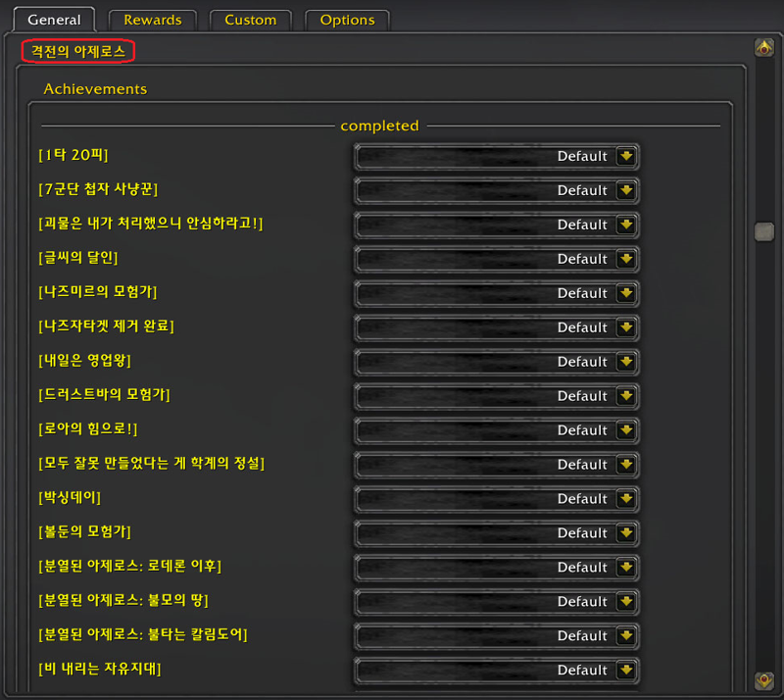The height and width of the screenshot is (700, 784).
Task: Open the dropdown for [글씨의 달인]
Action: (497, 259)
